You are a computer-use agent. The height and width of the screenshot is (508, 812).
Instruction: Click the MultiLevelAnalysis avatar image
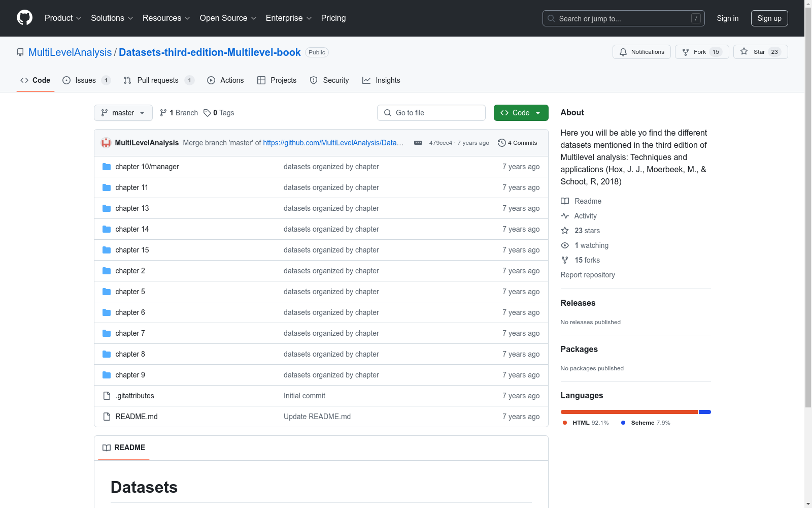point(106,143)
